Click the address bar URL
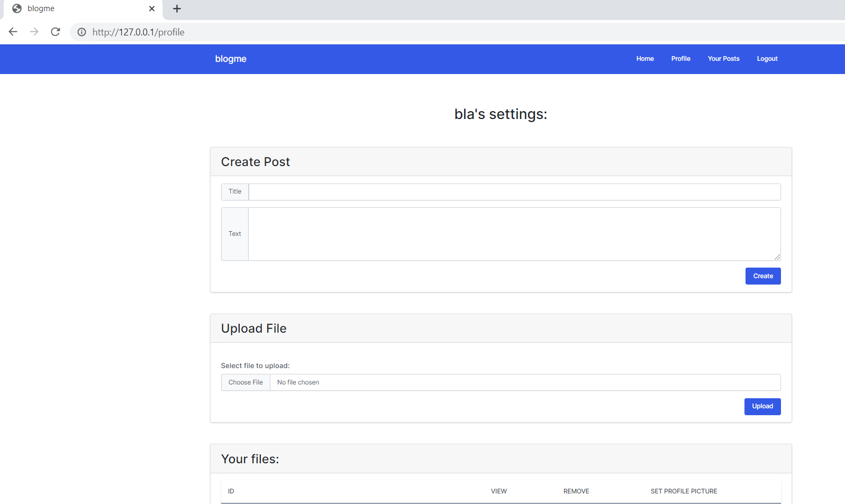845x504 pixels. pos(139,32)
